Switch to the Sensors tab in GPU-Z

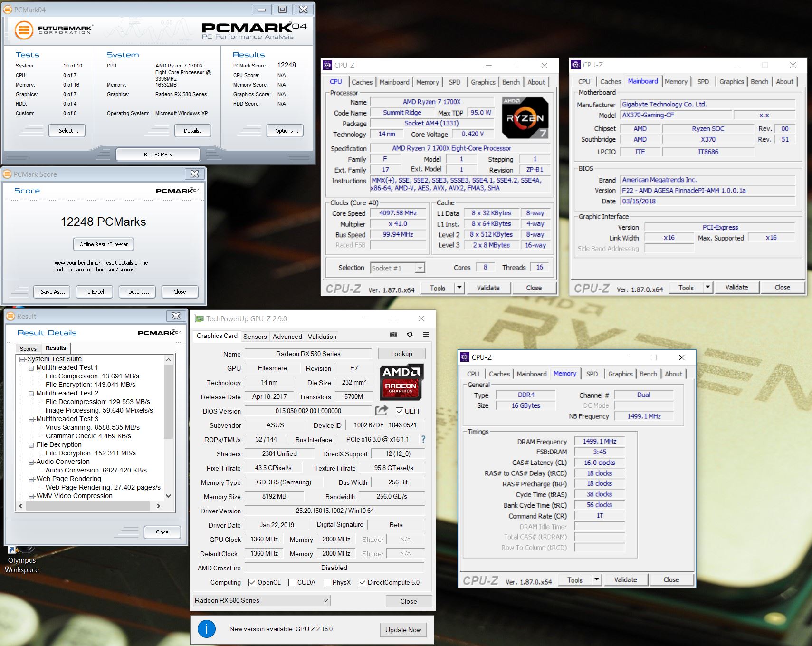pyautogui.click(x=255, y=337)
